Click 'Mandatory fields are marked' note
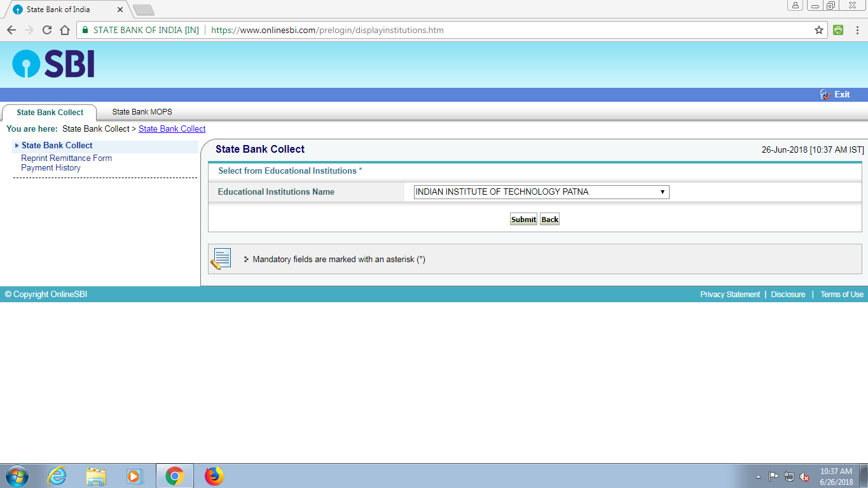868x488 pixels. (x=339, y=260)
